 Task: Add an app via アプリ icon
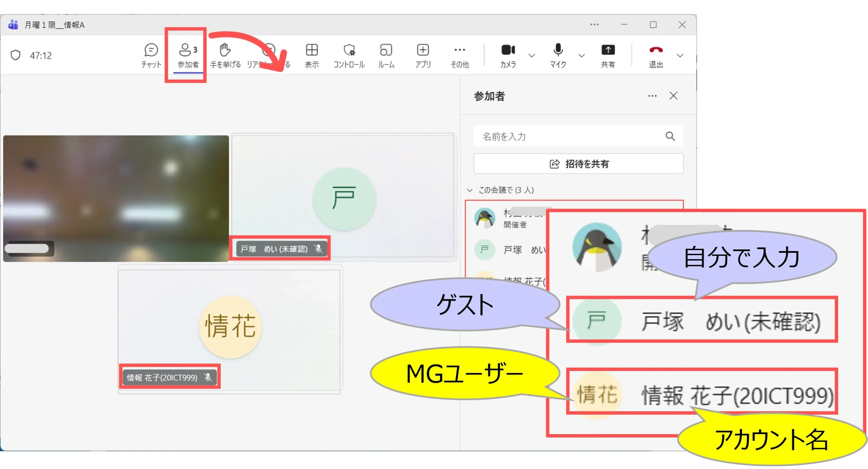click(423, 55)
